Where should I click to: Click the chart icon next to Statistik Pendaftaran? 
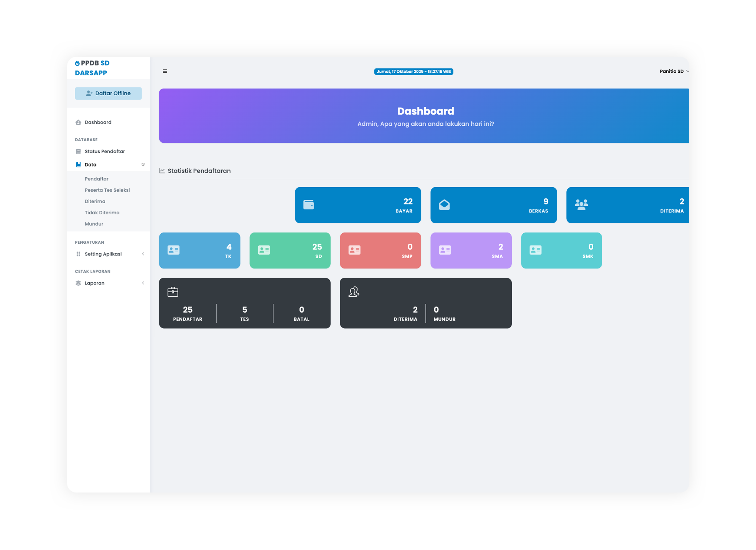click(x=162, y=171)
